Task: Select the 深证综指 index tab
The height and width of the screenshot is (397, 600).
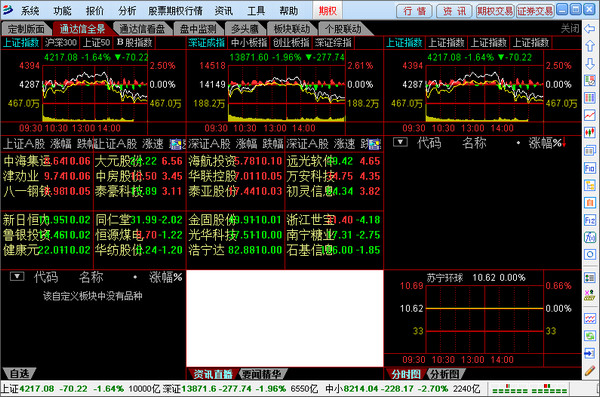Action: 333,42
